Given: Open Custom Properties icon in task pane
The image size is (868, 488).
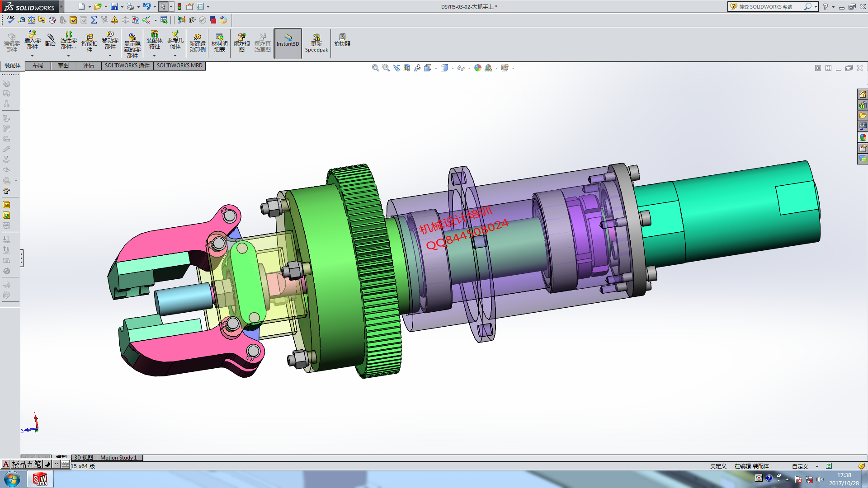Looking at the screenshot, I should pos(863,148).
